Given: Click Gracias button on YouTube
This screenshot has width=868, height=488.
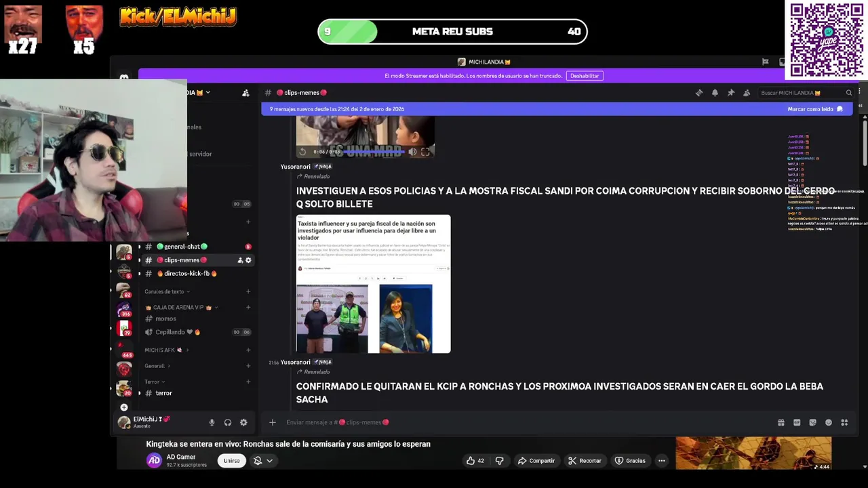Looking at the screenshot, I should [x=630, y=461].
